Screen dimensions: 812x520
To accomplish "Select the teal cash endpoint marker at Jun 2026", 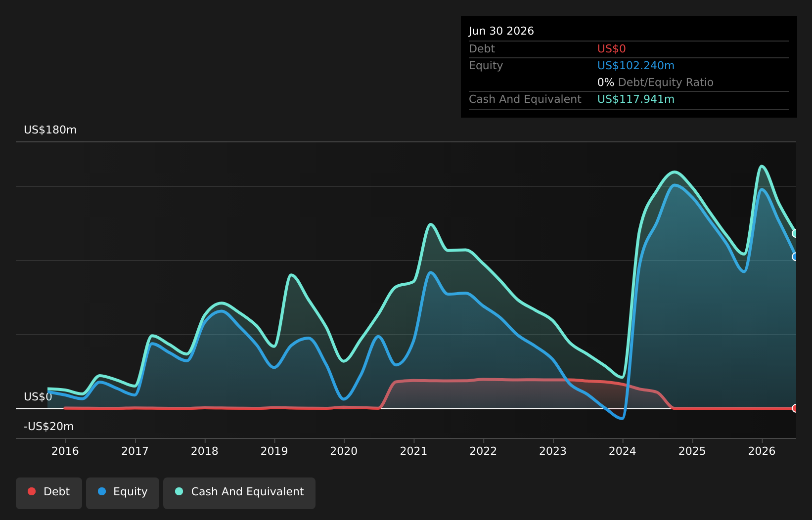I will (795, 233).
